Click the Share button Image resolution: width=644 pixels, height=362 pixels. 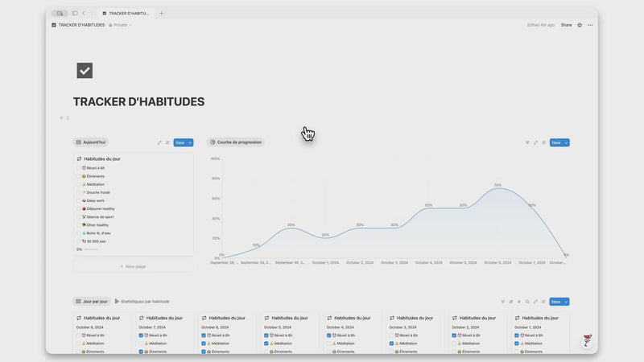pos(566,25)
